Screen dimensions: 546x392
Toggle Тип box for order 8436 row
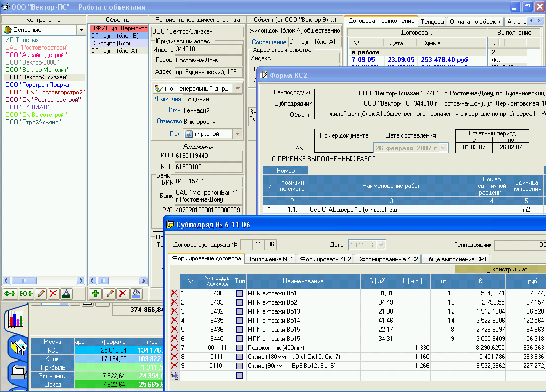240,330
